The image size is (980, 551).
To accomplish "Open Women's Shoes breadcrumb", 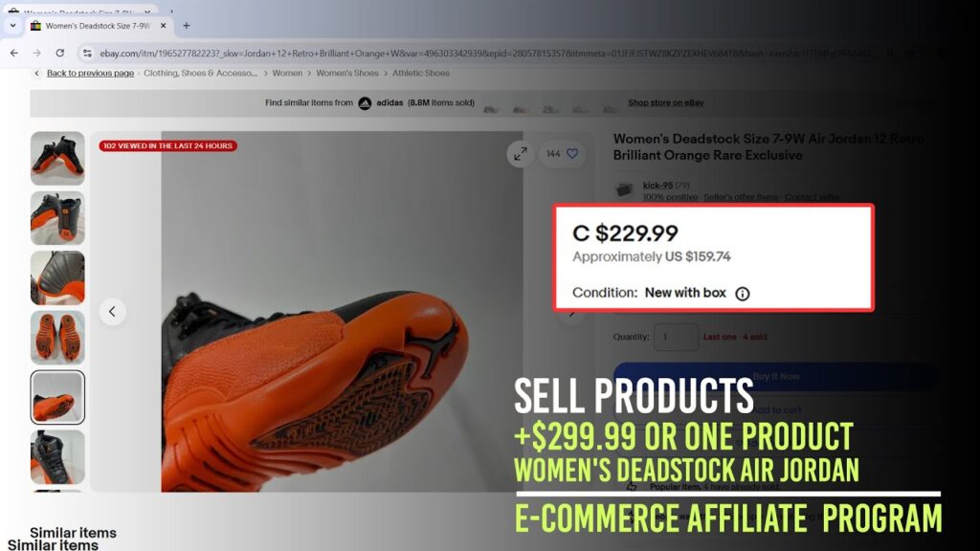I will pos(346,73).
